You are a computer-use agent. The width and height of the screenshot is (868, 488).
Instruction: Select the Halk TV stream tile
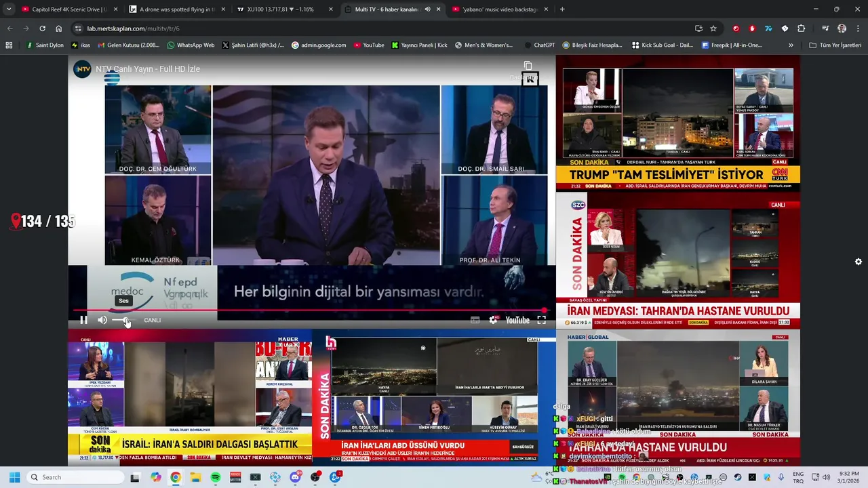tap(434, 398)
